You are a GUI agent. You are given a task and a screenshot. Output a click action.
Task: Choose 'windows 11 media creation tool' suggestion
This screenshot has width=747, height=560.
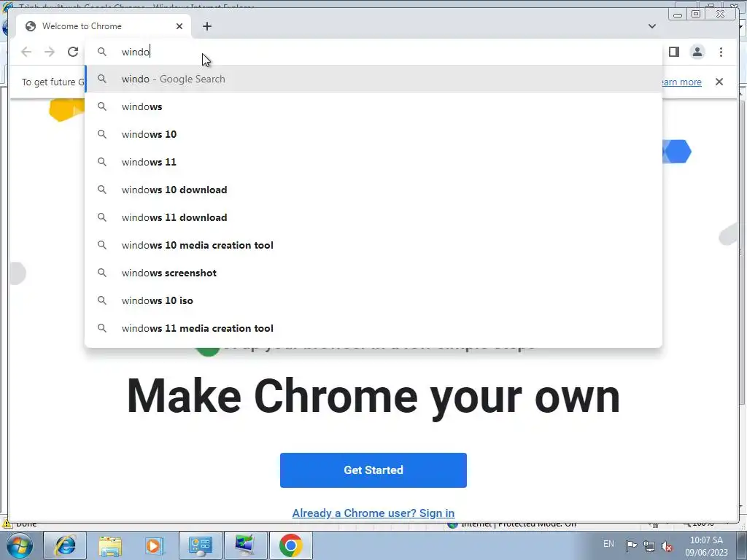click(373, 328)
